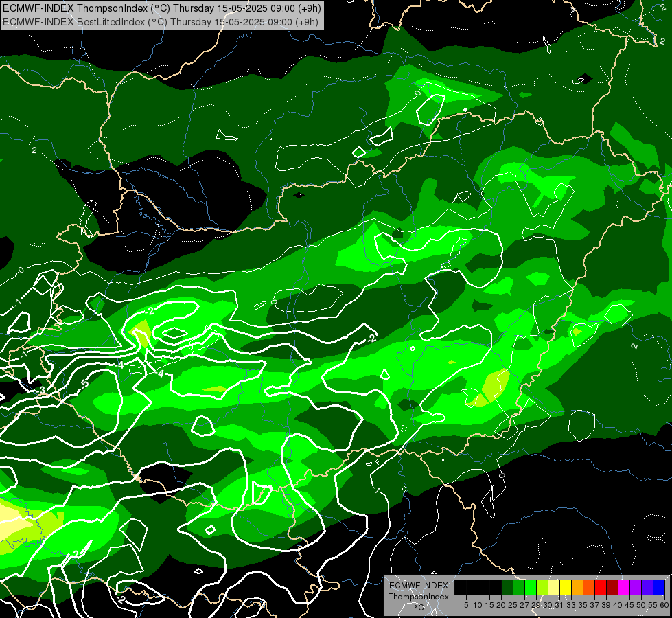Click the orange-red 35–37 legend swatch
This screenshot has height=618, width=672.
(x=589, y=587)
